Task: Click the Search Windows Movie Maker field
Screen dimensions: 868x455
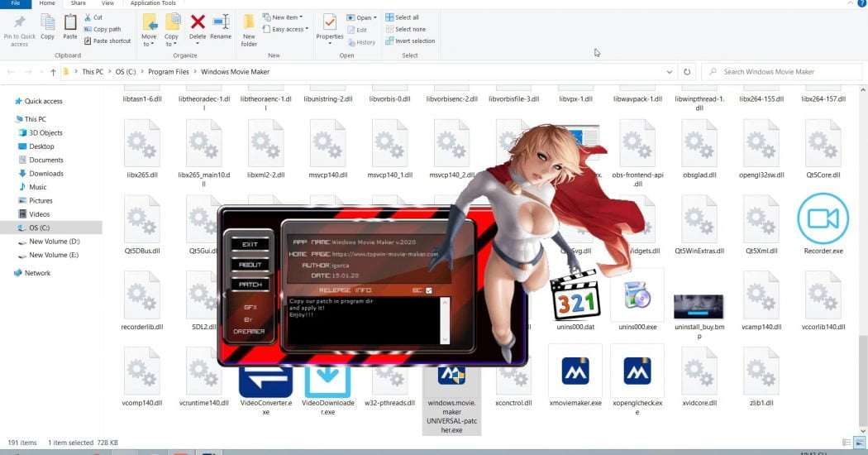Action: [x=782, y=71]
